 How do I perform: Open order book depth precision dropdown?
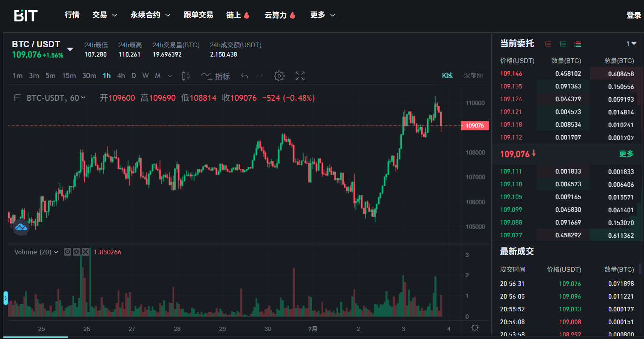click(x=631, y=44)
